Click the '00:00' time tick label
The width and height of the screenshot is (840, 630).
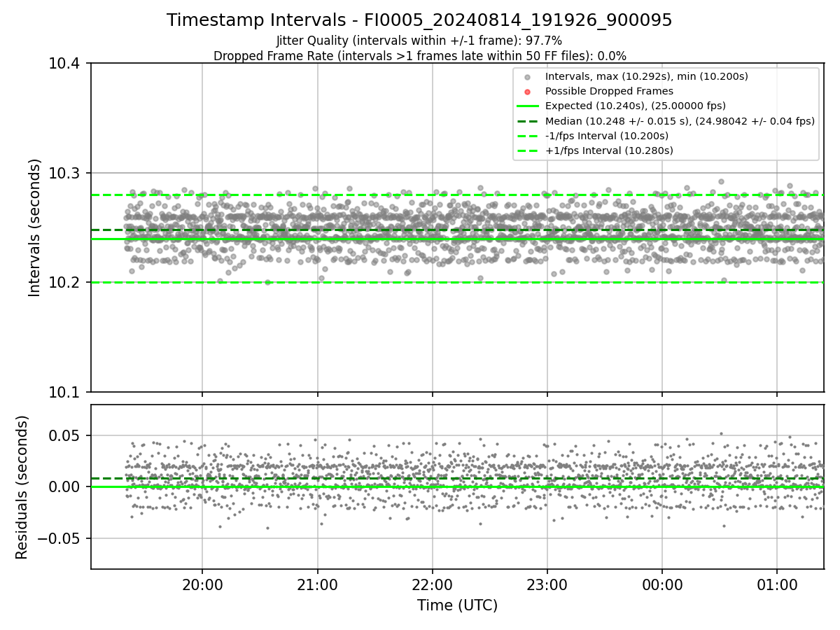(x=662, y=584)
